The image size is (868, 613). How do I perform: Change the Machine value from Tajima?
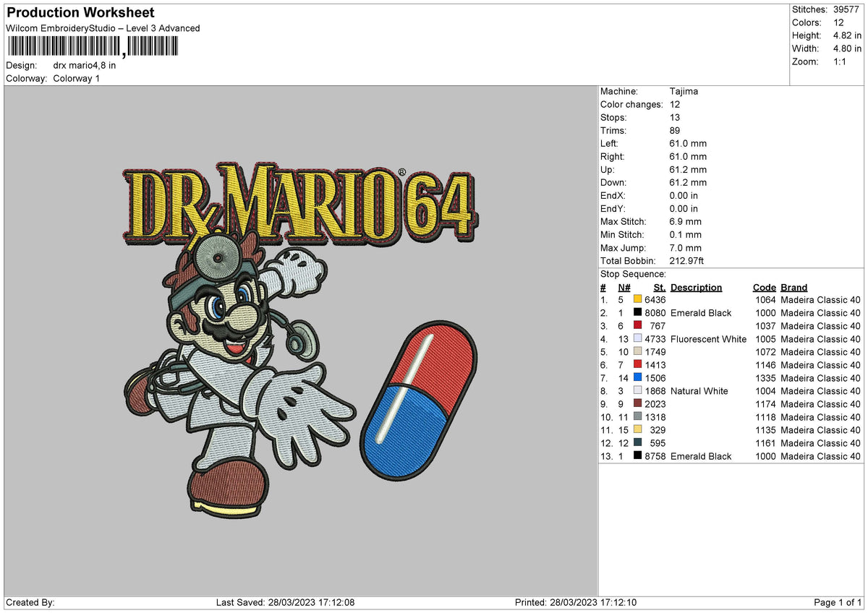click(x=683, y=91)
